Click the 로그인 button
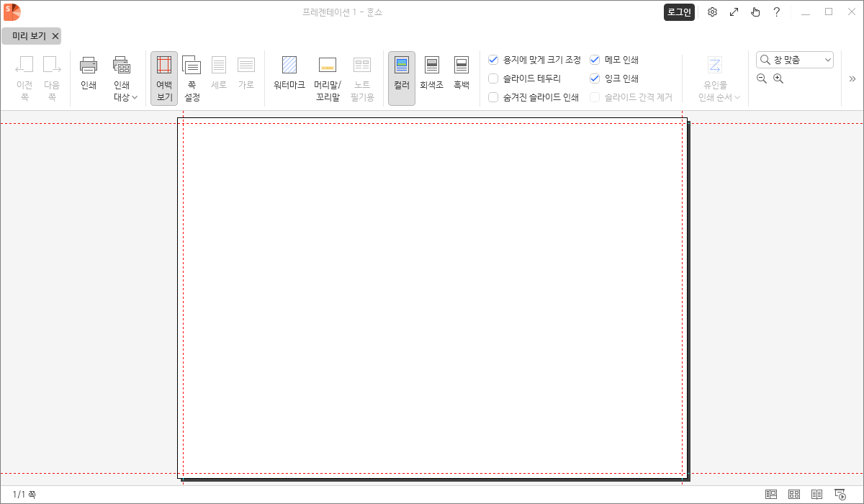Image resolution: width=864 pixels, height=504 pixels. pyautogui.click(x=679, y=12)
